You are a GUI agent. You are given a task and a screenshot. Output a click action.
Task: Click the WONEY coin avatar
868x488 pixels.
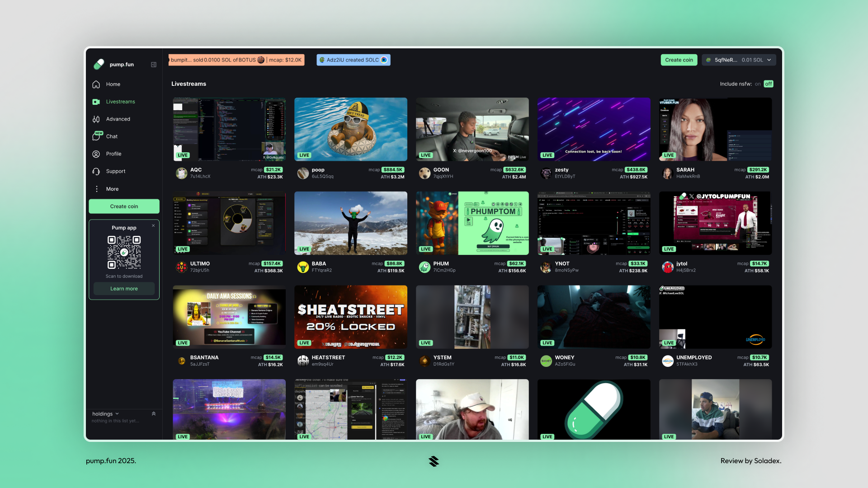click(546, 361)
